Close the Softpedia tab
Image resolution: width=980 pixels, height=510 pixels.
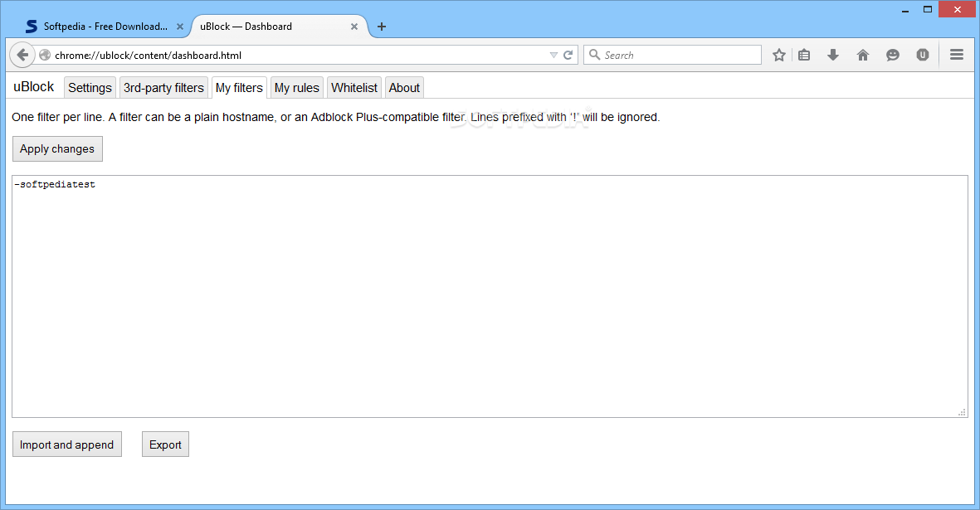pos(180,27)
